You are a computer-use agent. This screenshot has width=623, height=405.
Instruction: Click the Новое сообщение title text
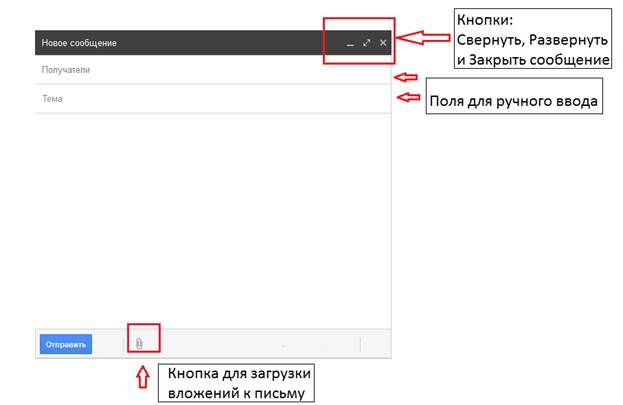click(79, 44)
